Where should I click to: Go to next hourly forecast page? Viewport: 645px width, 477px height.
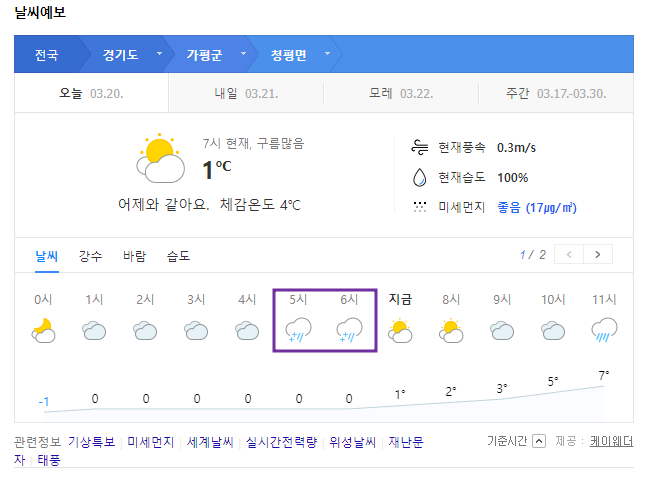(598, 255)
